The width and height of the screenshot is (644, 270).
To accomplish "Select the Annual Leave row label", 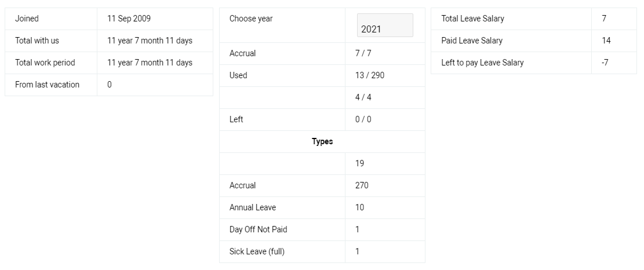I will (x=253, y=207).
